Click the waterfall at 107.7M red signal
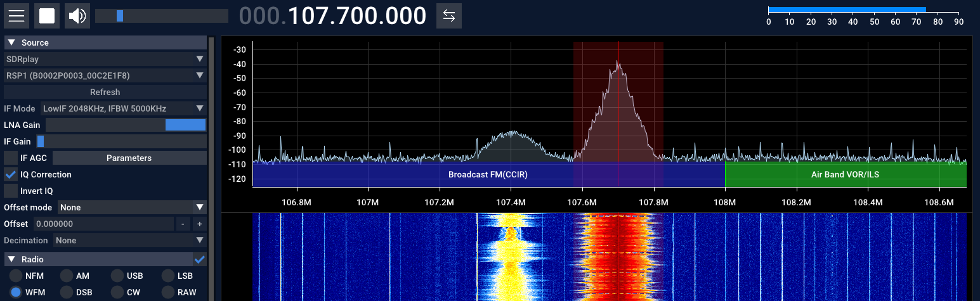This screenshot has width=980, height=301. coord(618,257)
